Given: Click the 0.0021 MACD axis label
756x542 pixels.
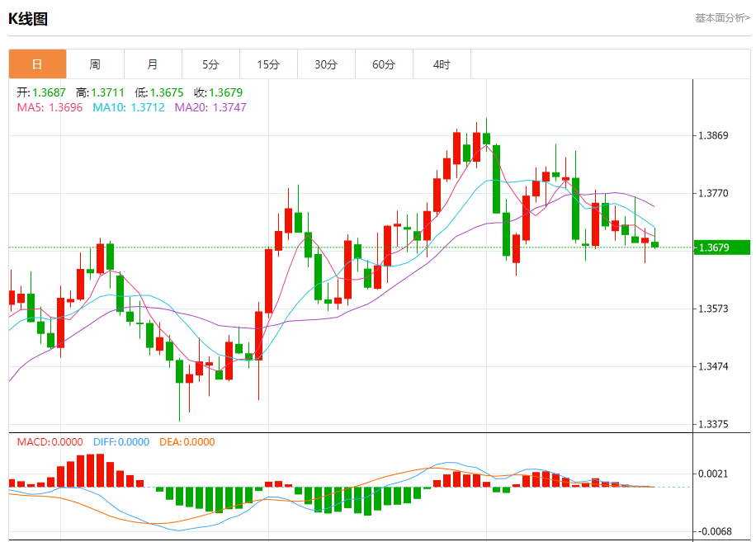Looking at the screenshot, I should [x=714, y=474].
